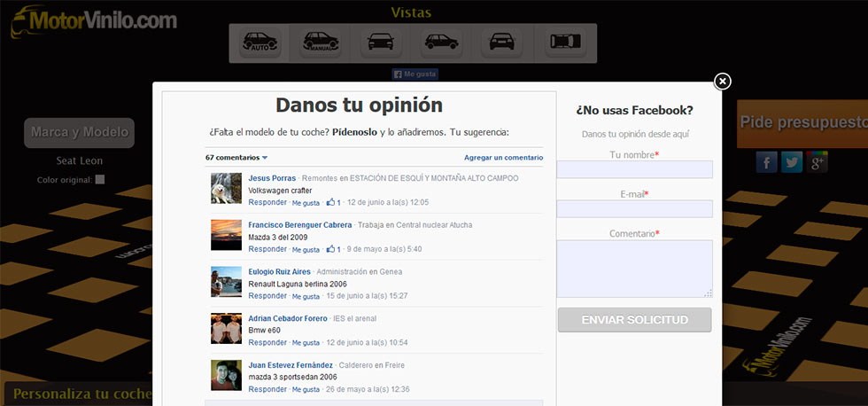
Task: Click Agregar un comentario link
Action: pyautogui.click(x=503, y=158)
